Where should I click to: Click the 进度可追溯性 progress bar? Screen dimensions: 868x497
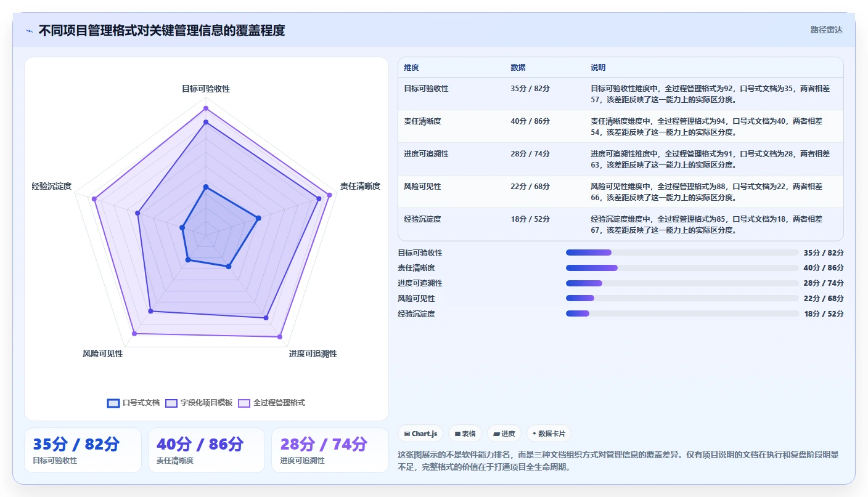[x=682, y=283]
